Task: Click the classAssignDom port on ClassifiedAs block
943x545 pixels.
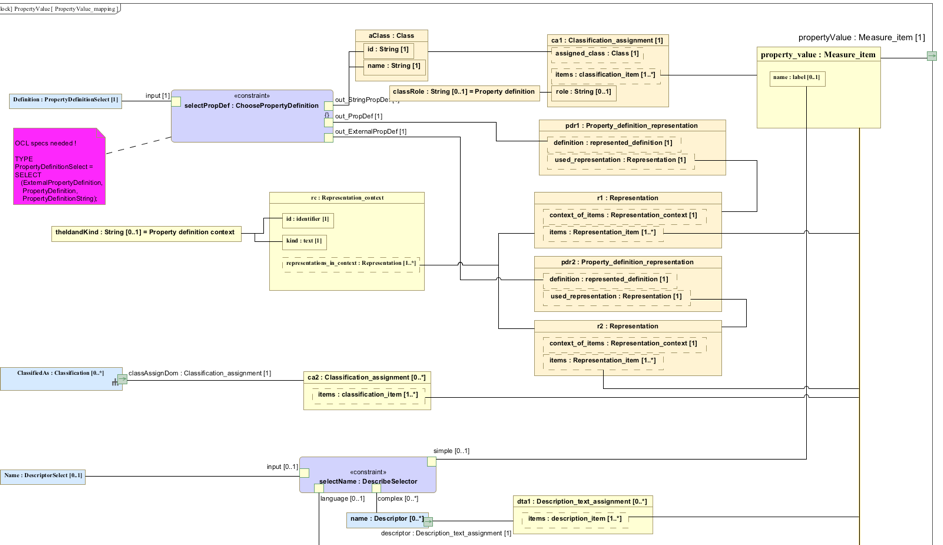Action: [122, 380]
